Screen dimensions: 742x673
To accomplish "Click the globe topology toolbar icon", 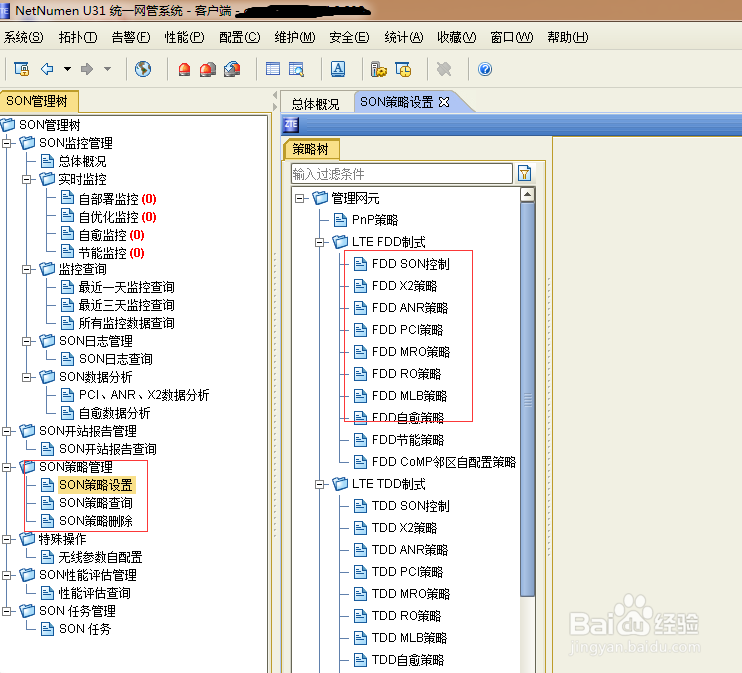I will point(143,69).
